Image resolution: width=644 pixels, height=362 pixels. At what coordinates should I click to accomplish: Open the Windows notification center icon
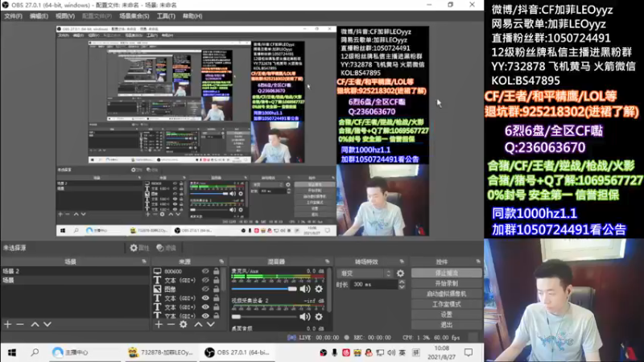[x=469, y=352]
